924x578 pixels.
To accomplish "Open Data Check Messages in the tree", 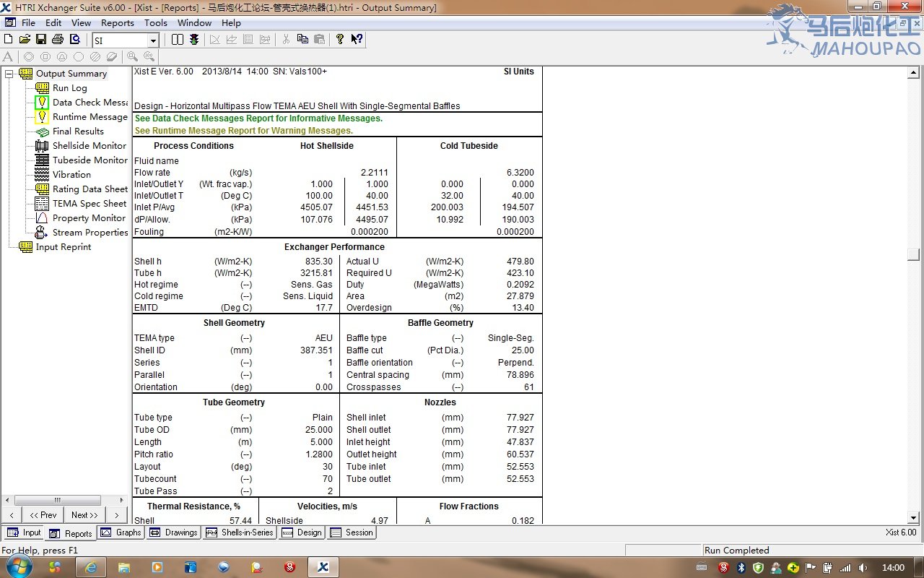I will pyautogui.click(x=90, y=103).
